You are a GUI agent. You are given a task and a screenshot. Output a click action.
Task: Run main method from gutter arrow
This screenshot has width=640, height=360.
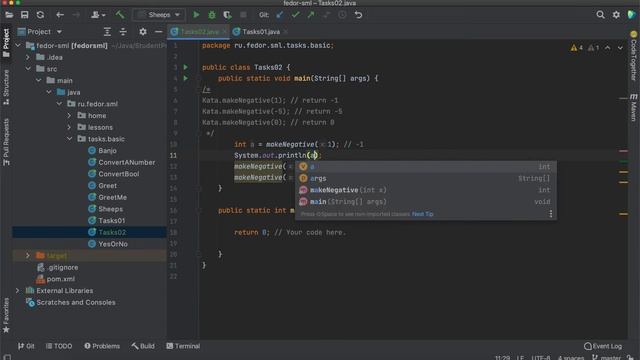click(186, 78)
